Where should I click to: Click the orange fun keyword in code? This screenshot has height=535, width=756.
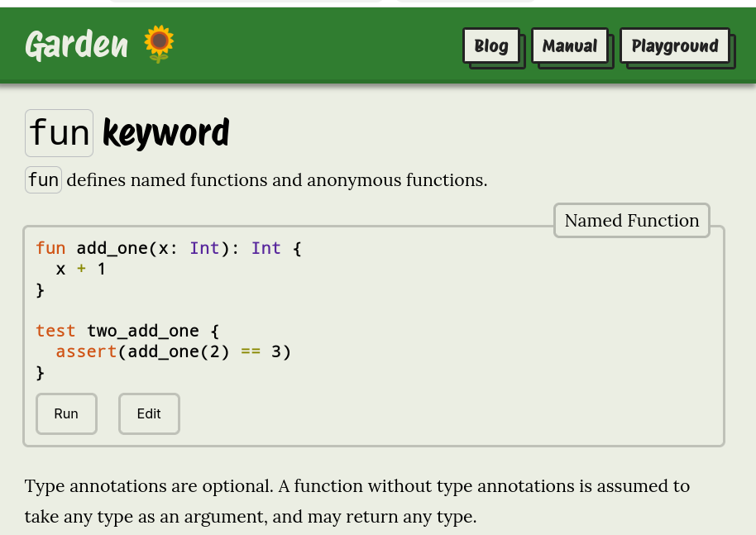[50, 248]
